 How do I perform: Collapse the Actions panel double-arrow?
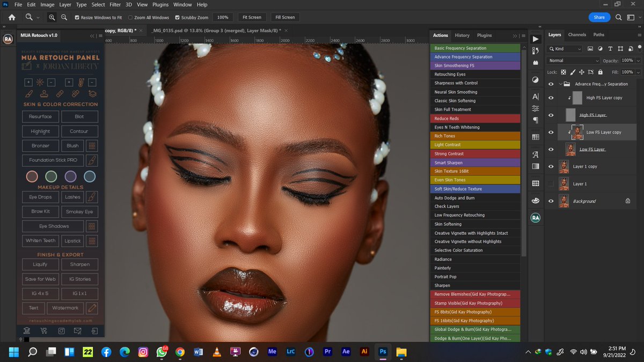pos(515,35)
